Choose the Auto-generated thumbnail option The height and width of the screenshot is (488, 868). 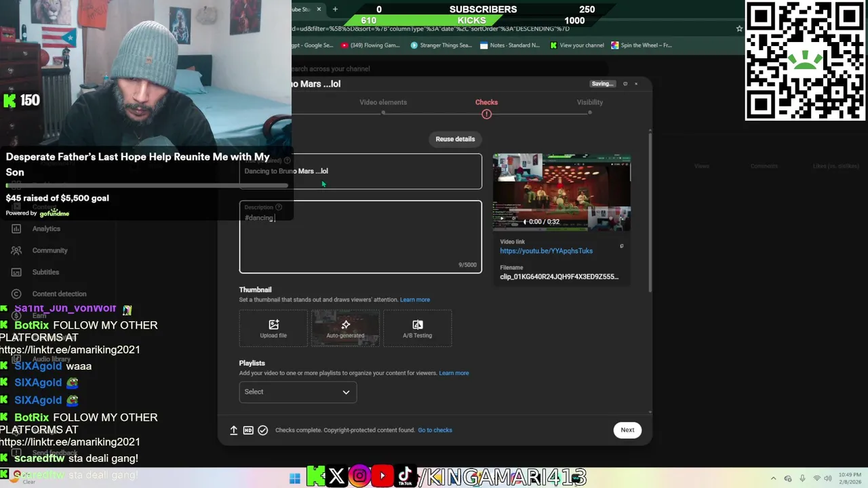point(345,329)
